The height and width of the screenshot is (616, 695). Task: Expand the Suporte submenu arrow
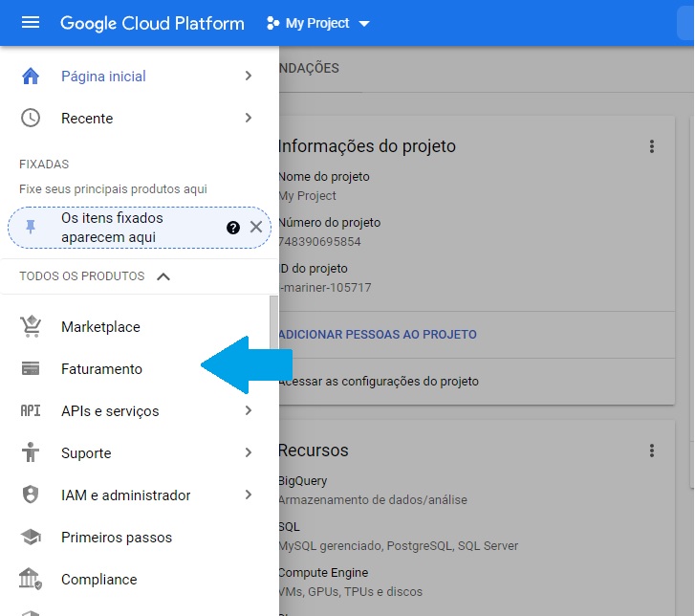click(248, 453)
